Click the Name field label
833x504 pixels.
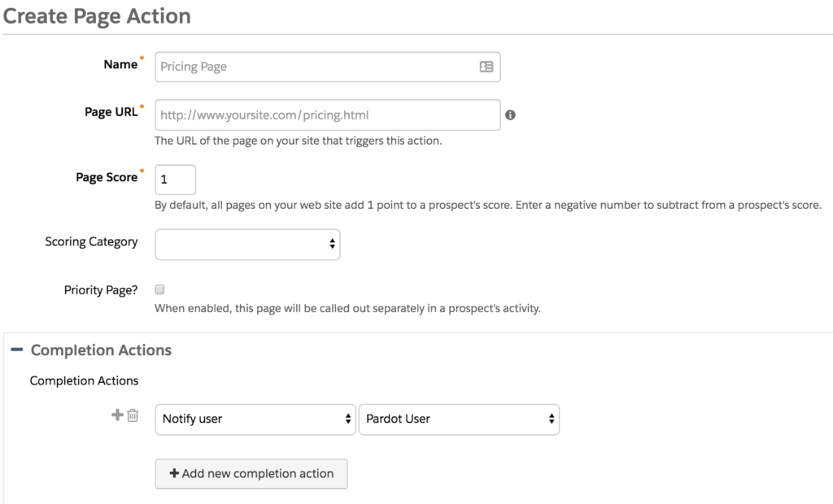point(120,64)
